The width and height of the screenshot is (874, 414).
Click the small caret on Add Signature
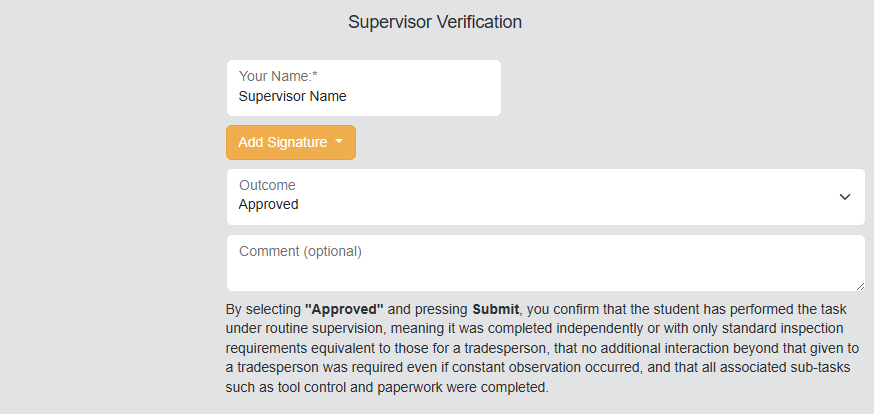point(339,142)
